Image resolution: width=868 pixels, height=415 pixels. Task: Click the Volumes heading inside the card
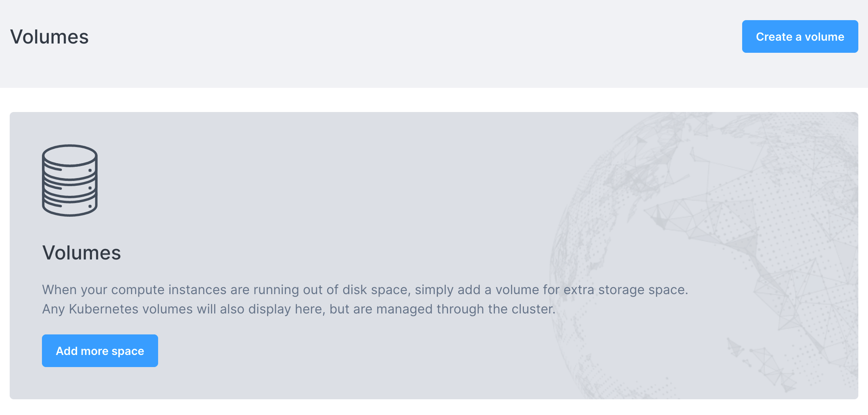[81, 253]
